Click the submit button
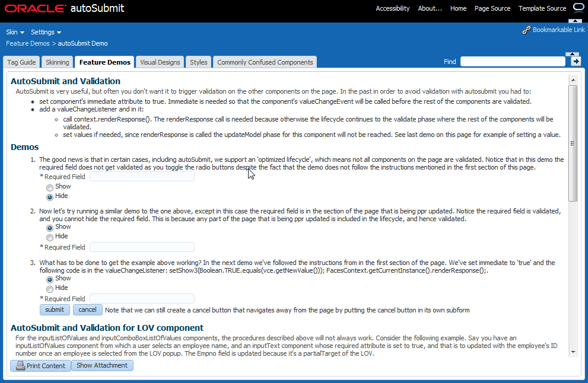Screen dimensions: 588x383 pos(55,309)
